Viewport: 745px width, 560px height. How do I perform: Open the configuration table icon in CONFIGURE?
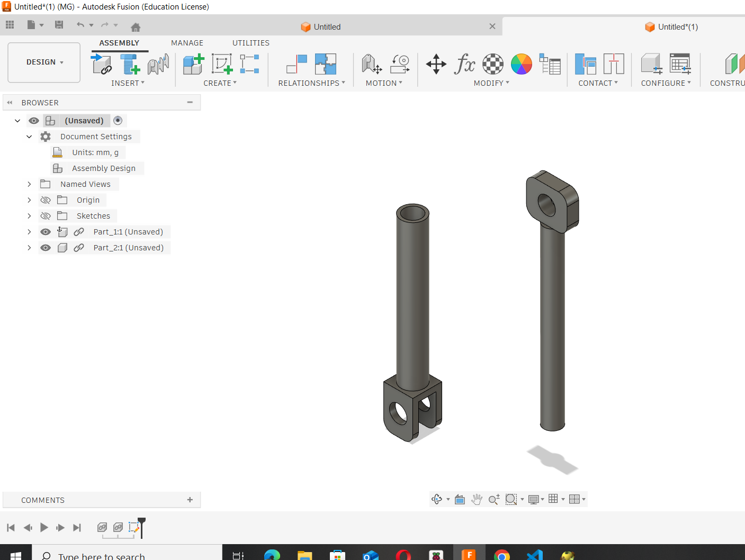680,64
